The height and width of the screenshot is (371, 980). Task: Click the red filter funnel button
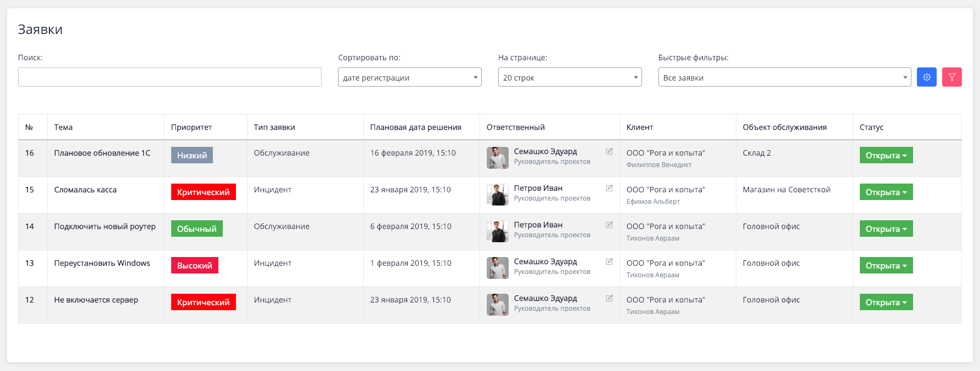point(951,77)
